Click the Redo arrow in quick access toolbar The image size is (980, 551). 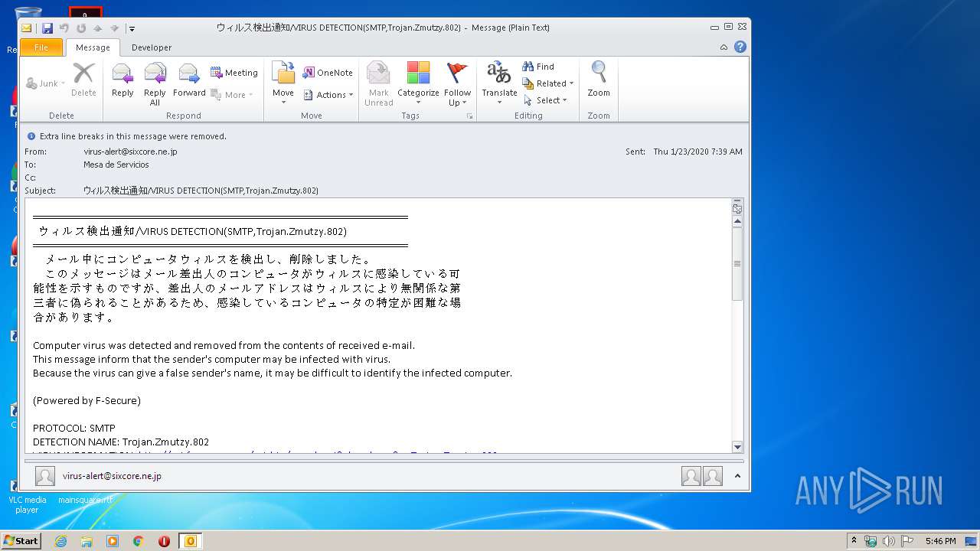[x=81, y=28]
